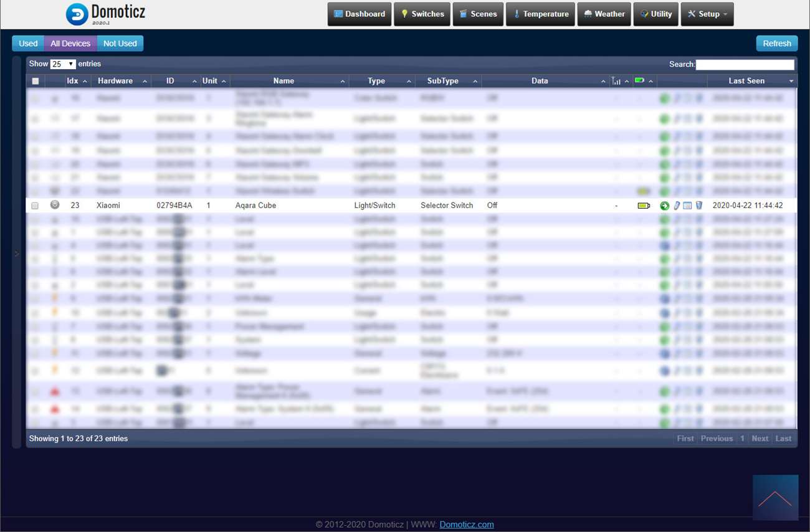
Task: Click the Search input field
Action: tap(745, 64)
